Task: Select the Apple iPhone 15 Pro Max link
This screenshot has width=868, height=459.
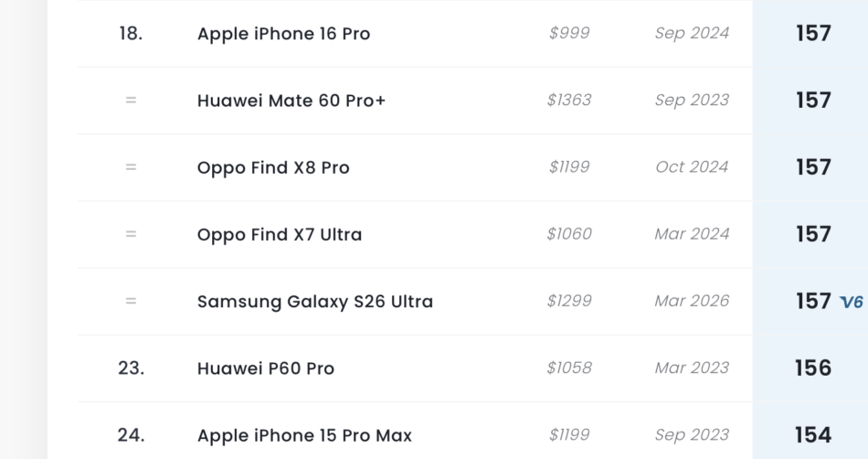Action: tap(304, 435)
